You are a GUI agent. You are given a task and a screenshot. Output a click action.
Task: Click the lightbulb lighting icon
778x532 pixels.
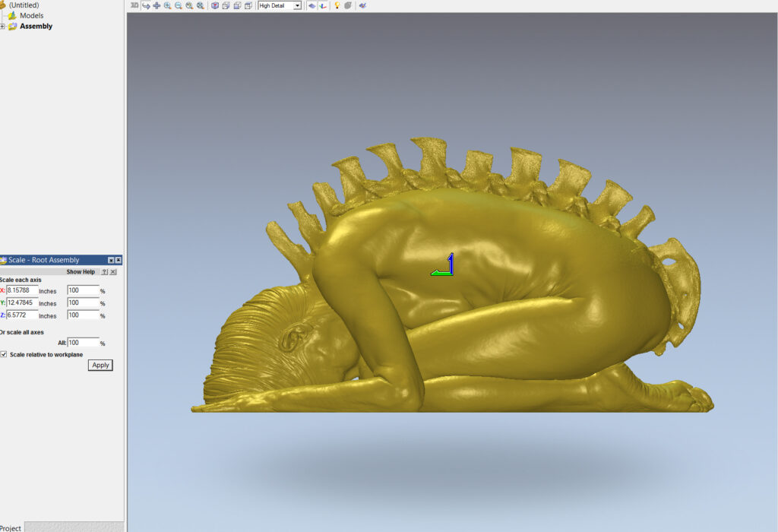337,5
